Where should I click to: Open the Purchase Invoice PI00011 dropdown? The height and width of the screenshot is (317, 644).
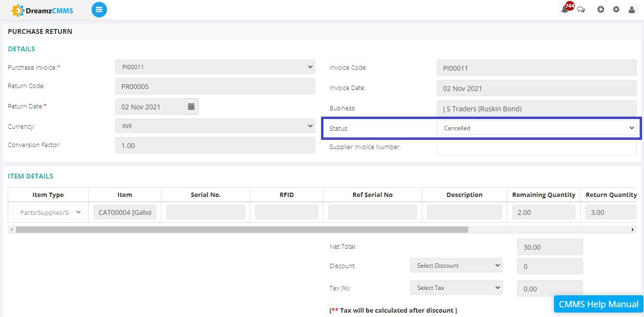click(215, 67)
